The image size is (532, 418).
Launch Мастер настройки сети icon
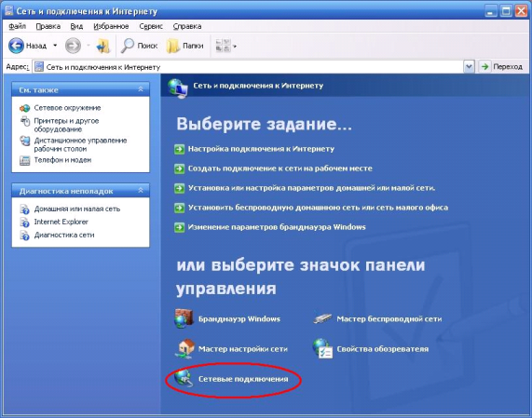pos(185,348)
